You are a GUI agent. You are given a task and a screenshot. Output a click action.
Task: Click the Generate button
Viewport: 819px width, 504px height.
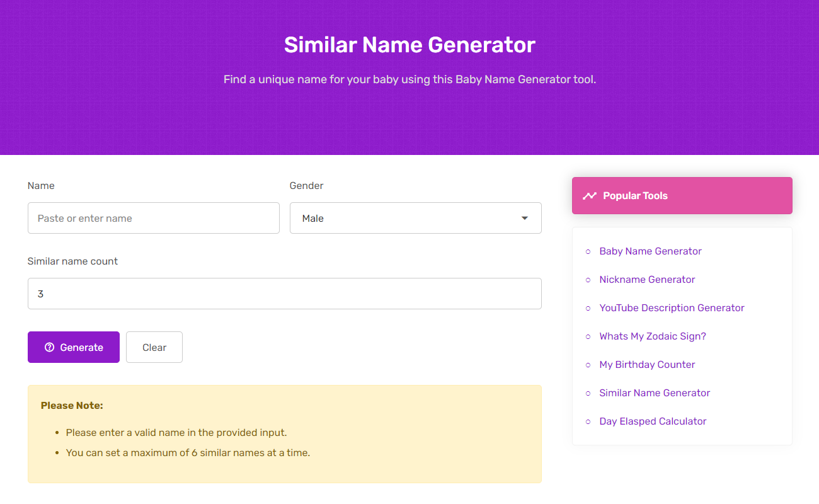(74, 347)
